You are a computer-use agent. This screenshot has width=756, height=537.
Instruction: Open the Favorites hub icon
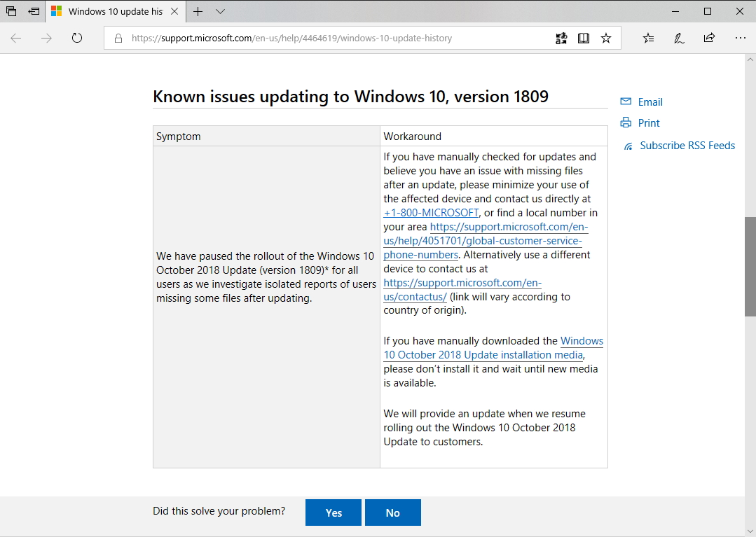[x=648, y=39]
